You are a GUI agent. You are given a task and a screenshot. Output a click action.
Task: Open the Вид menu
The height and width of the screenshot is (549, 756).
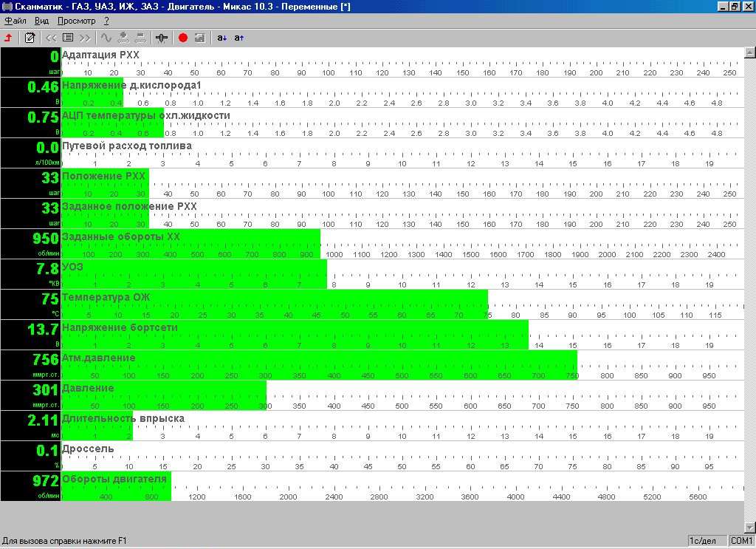[x=42, y=21]
